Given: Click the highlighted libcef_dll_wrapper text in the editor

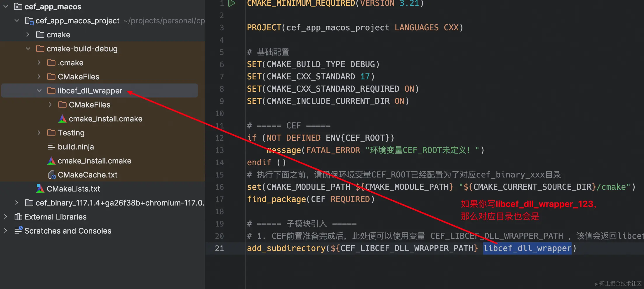Looking at the screenshot, I should (x=527, y=248).
